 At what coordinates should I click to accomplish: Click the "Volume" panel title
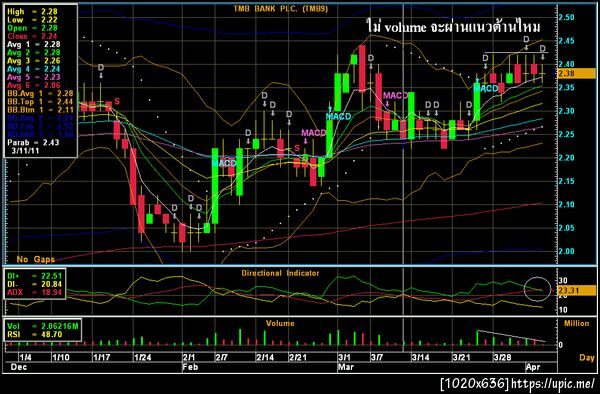pyautogui.click(x=280, y=324)
